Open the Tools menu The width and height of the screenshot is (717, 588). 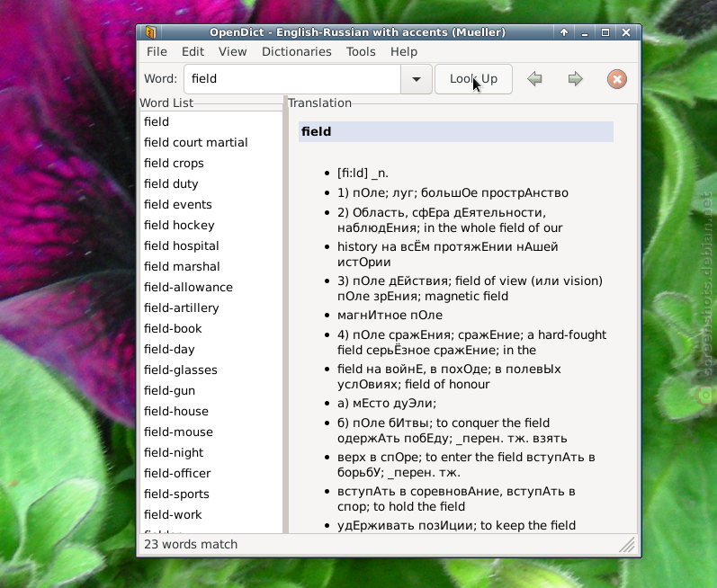point(361,51)
